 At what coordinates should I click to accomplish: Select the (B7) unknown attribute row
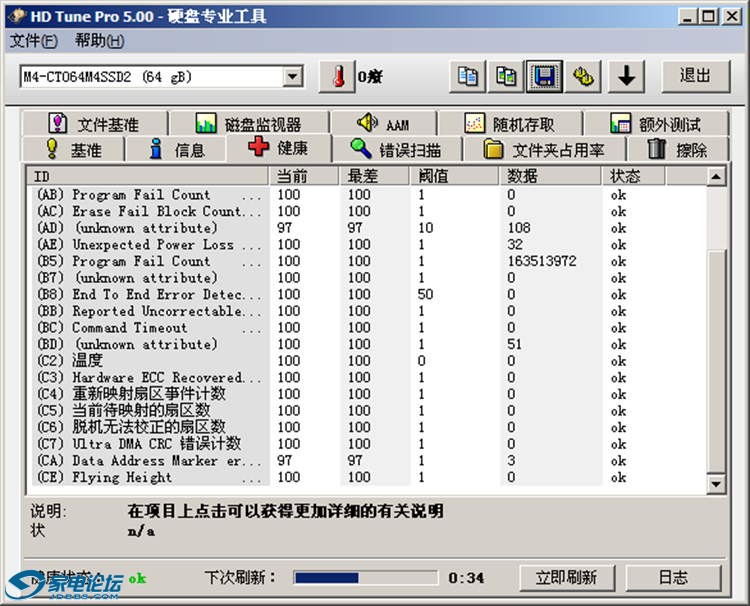click(366, 278)
